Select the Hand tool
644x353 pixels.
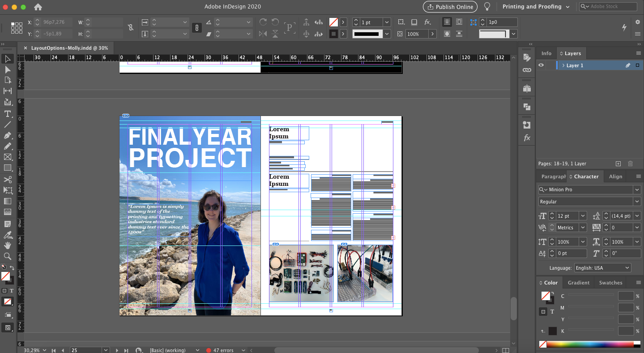coord(8,245)
